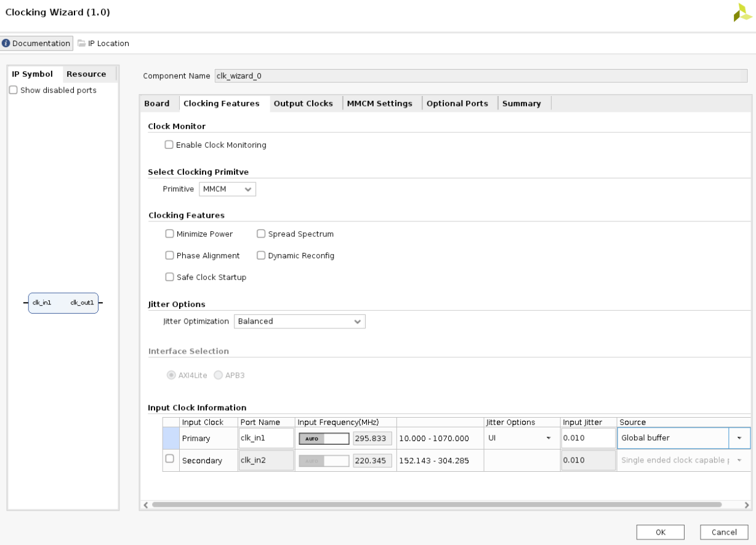Open the Single ended clock capable dropdown

coord(684,461)
